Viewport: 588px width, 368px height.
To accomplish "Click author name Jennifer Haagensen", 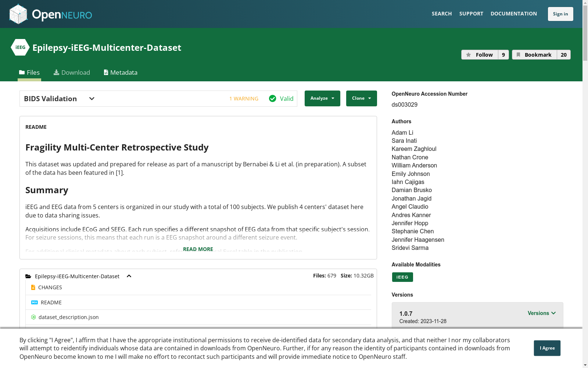I will coord(418,240).
